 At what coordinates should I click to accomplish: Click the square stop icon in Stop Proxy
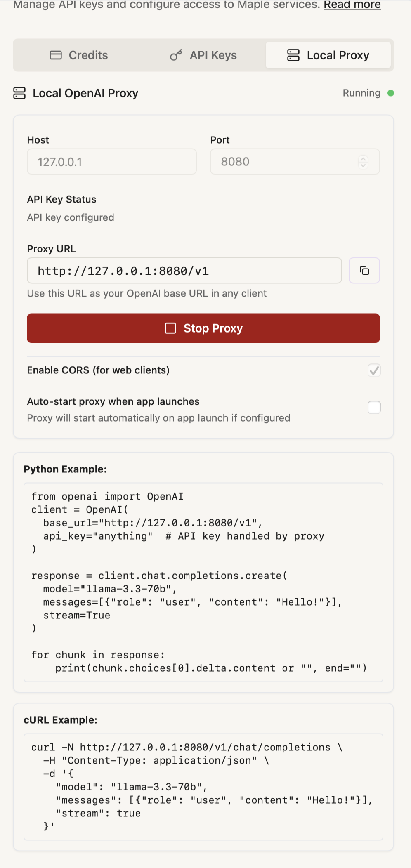[170, 328]
